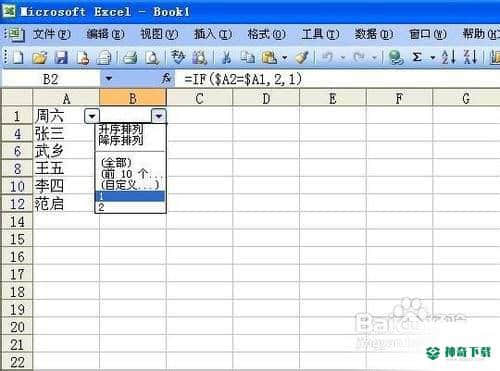Select the row 16 header
This screenshot has height=371, width=500.
[x=17, y=257]
